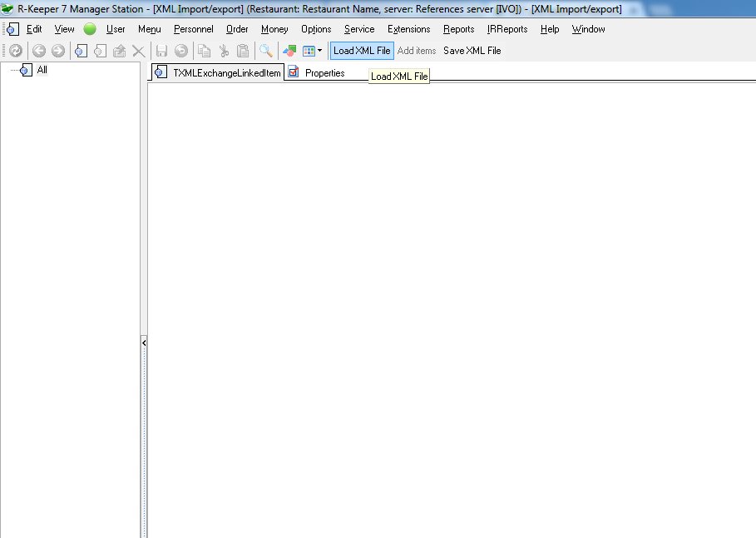
Task: Click the Load XML File toolbar button
Action: 362,51
